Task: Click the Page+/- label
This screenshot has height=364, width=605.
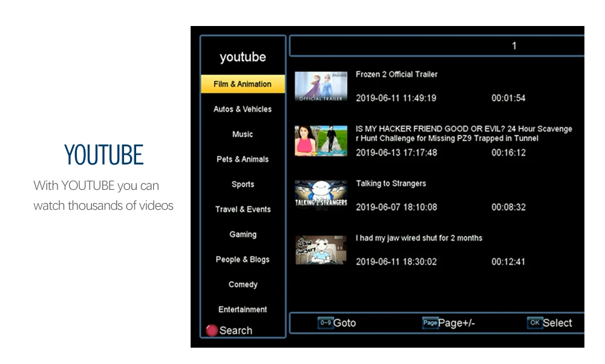Action: point(456,323)
